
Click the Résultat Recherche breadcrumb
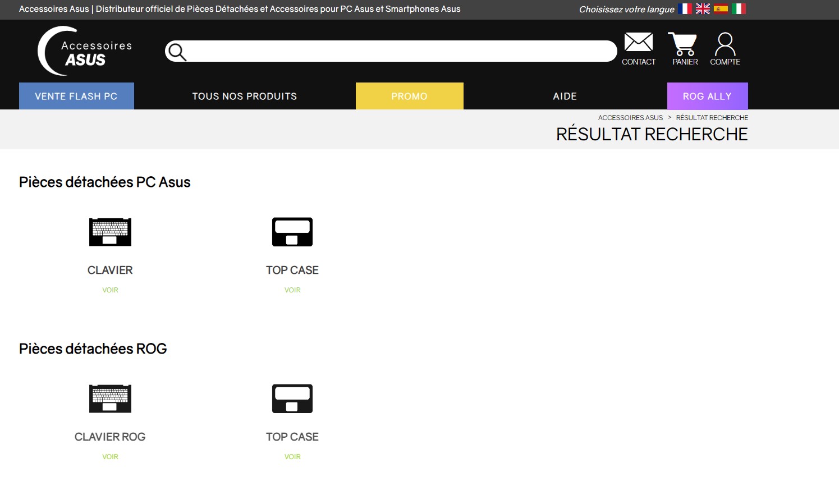(x=712, y=118)
